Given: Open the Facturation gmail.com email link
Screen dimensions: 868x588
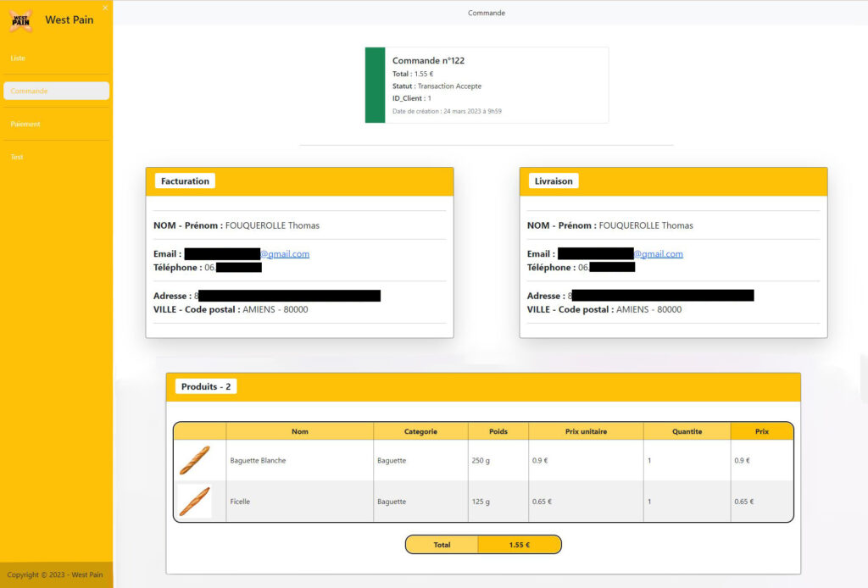Looking at the screenshot, I should (x=285, y=254).
